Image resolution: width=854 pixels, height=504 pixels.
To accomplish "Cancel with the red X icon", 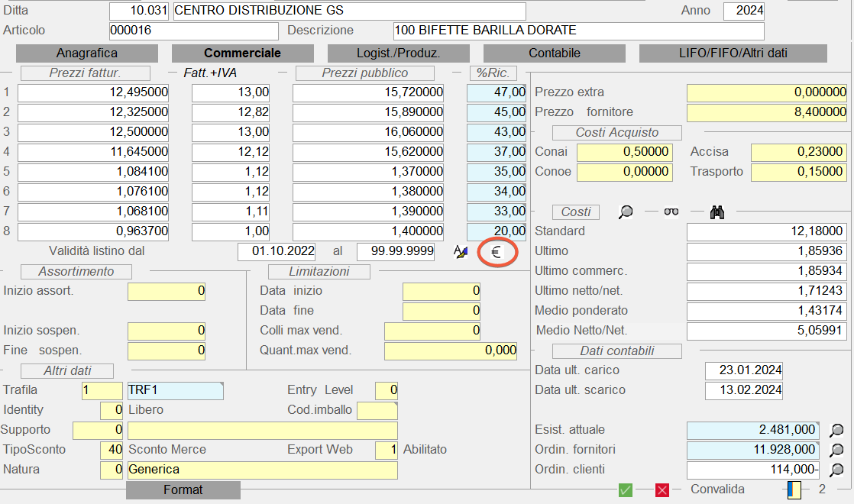I will point(662,490).
